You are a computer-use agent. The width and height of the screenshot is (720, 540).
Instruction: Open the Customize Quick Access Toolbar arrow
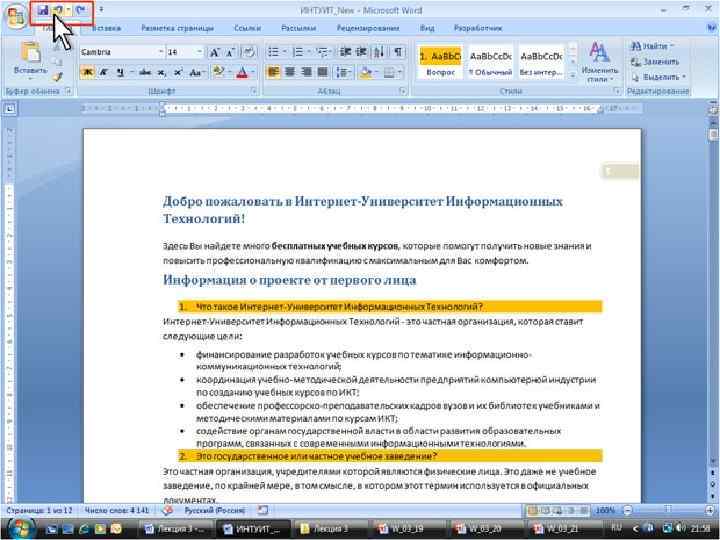pos(101,10)
